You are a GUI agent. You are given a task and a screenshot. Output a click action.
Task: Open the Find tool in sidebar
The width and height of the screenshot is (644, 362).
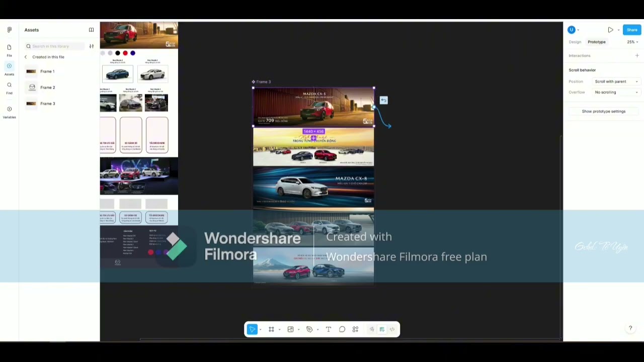click(x=9, y=88)
